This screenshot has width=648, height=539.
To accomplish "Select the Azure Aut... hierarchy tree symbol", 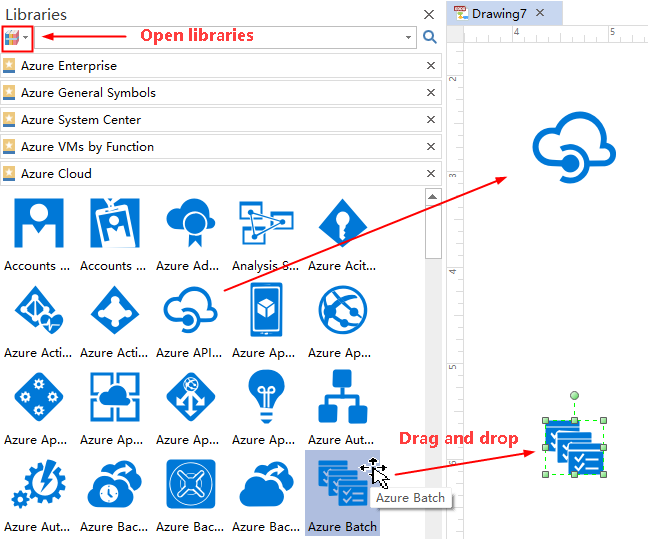I will pos(343,397).
